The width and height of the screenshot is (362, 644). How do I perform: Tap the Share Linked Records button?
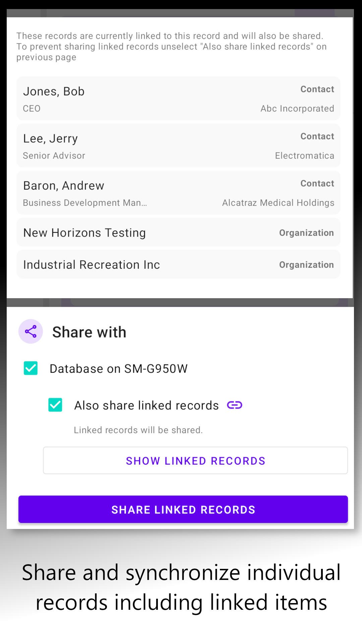point(183,509)
